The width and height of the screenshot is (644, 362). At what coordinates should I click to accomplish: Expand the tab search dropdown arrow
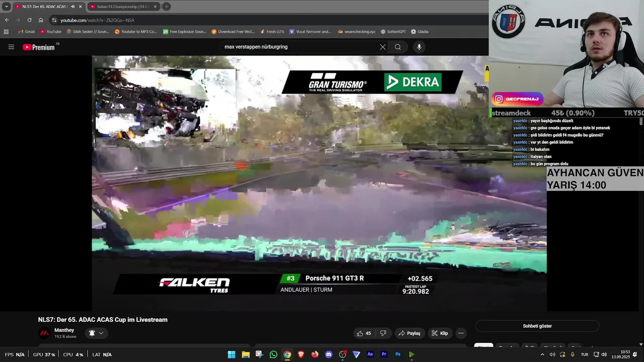pos(6,7)
